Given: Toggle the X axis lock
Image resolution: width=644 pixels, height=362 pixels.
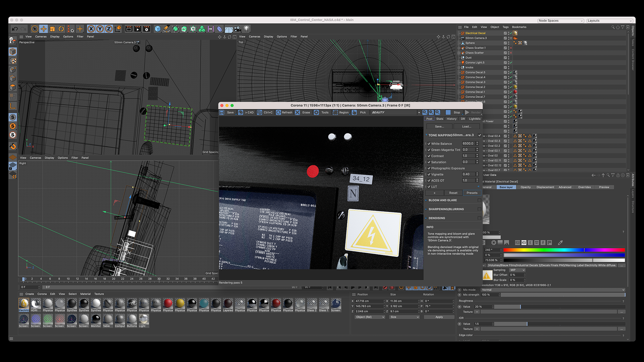Looking at the screenshot, I should click(91, 29).
